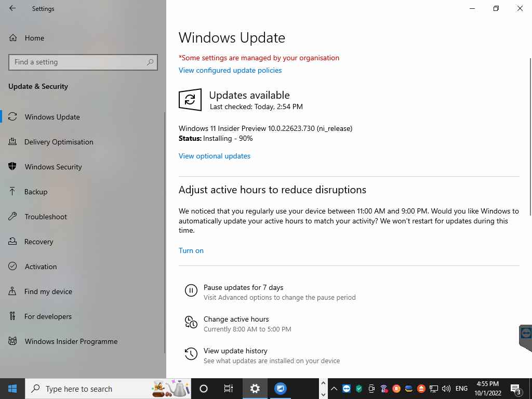Click the Delivery Optimisation sidebar icon
Image resolution: width=532 pixels, height=399 pixels.
pyautogui.click(x=12, y=141)
